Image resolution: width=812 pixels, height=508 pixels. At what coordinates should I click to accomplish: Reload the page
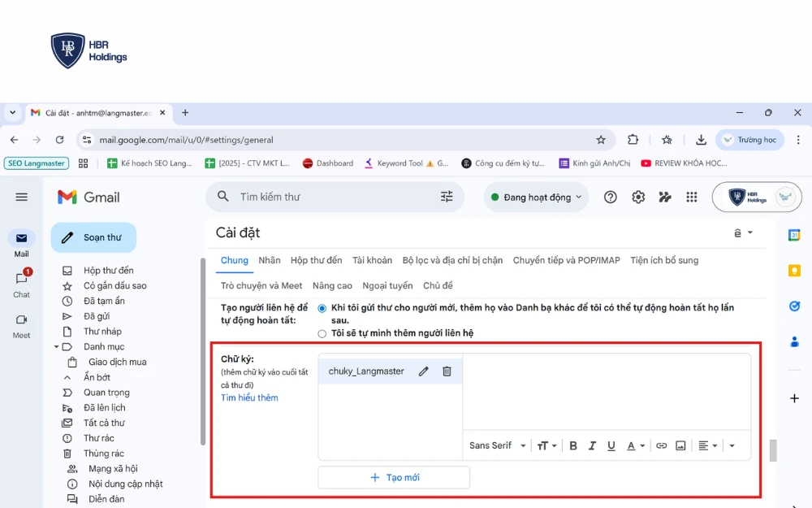(59, 140)
